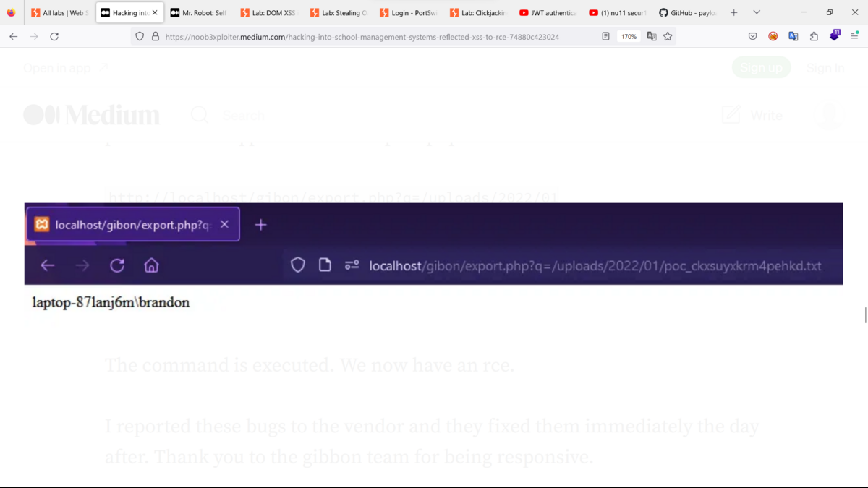Image resolution: width=868 pixels, height=488 pixels.
Task: Switch to the Login - PortSwigger tab
Action: pyautogui.click(x=408, y=13)
